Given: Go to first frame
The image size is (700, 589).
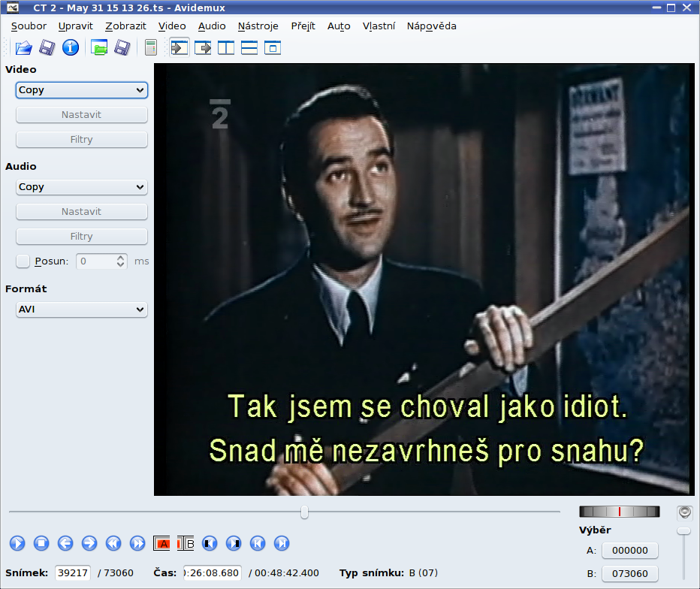Looking at the screenshot, I should point(258,543).
